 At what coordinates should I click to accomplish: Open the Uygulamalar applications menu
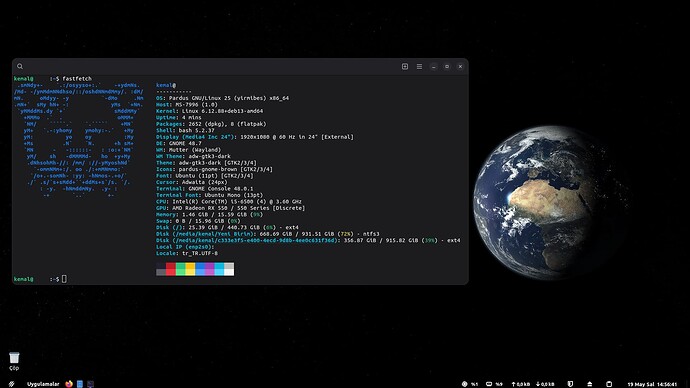click(x=43, y=384)
